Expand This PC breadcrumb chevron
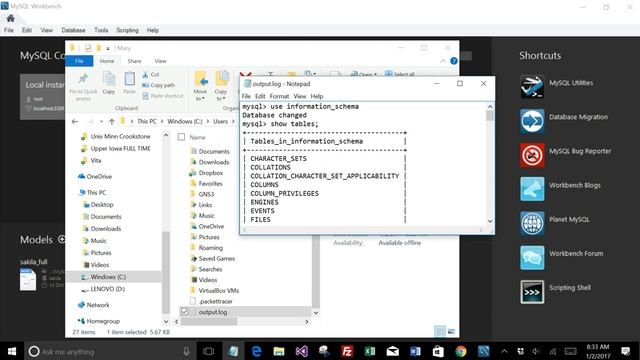This screenshot has width=640, height=360. click(162, 122)
